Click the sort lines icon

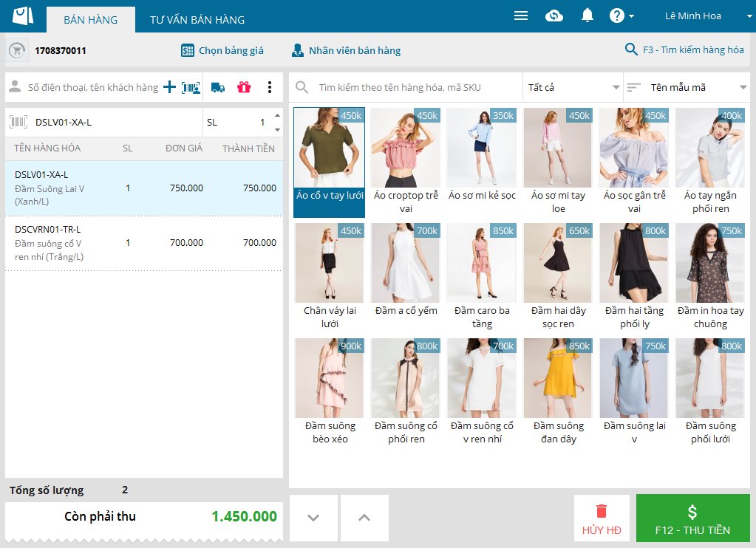[x=633, y=87]
